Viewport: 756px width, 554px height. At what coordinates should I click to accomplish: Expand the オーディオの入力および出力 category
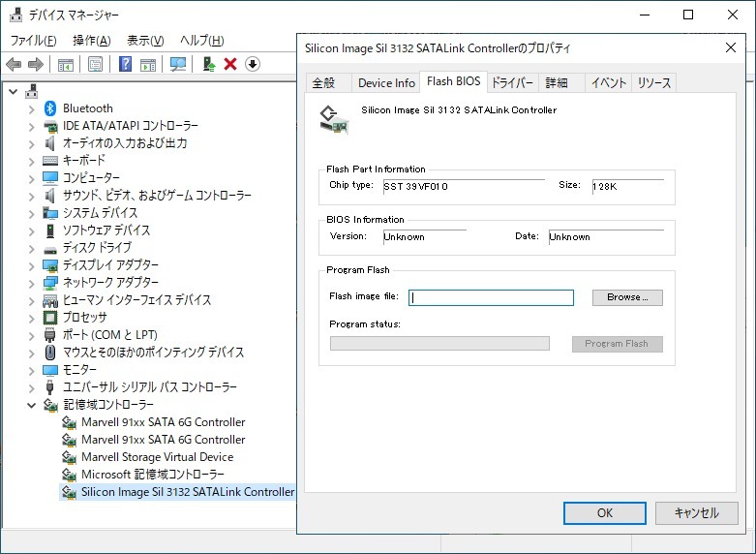tap(31, 144)
